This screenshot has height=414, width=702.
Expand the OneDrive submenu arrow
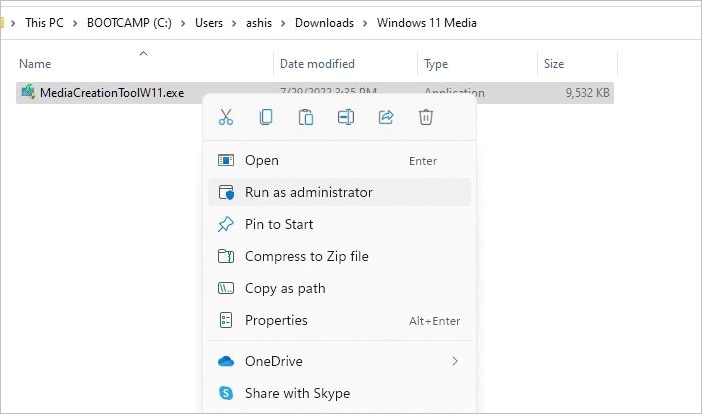(455, 361)
